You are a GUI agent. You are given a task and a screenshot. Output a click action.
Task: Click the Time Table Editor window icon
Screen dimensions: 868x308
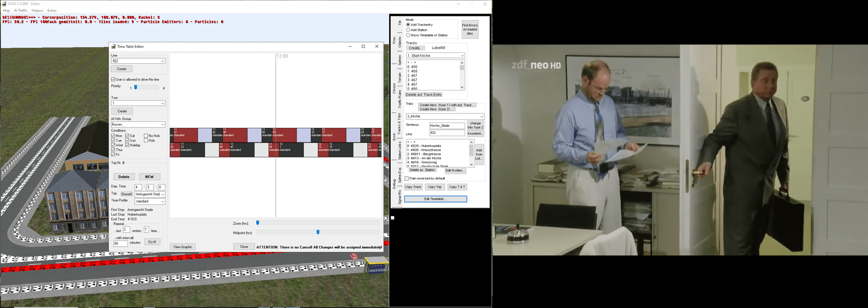point(113,47)
